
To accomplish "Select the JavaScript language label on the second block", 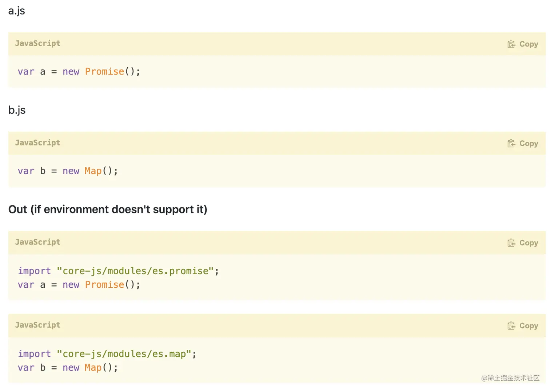I will [37, 143].
